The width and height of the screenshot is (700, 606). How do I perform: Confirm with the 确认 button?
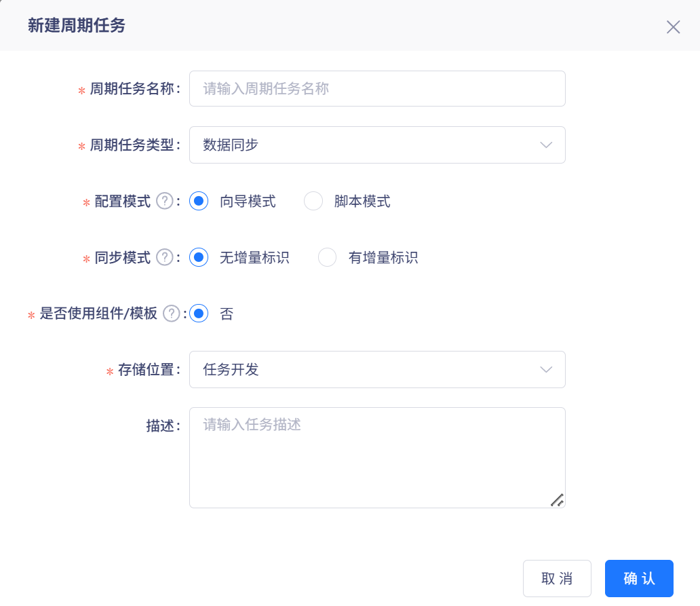coord(639,578)
